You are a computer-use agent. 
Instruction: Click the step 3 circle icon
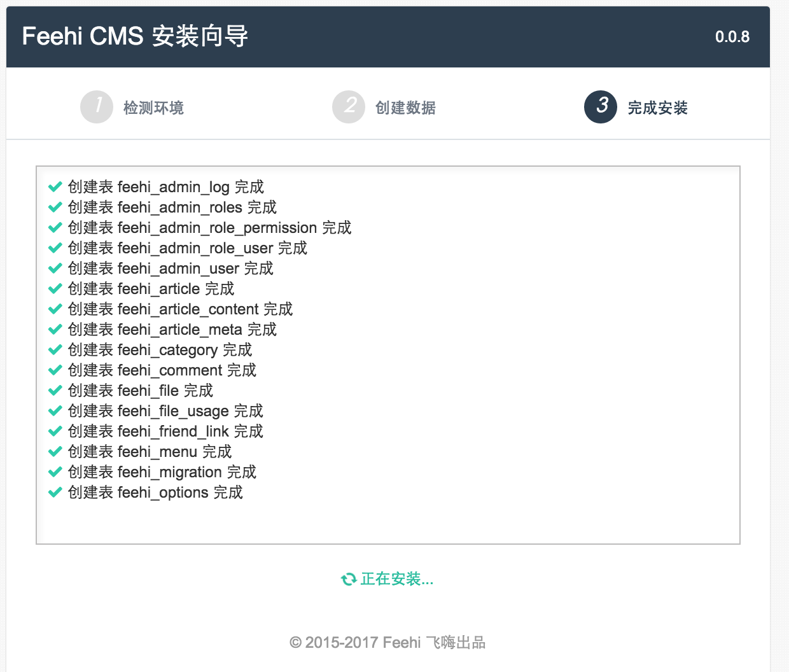point(601,106)
